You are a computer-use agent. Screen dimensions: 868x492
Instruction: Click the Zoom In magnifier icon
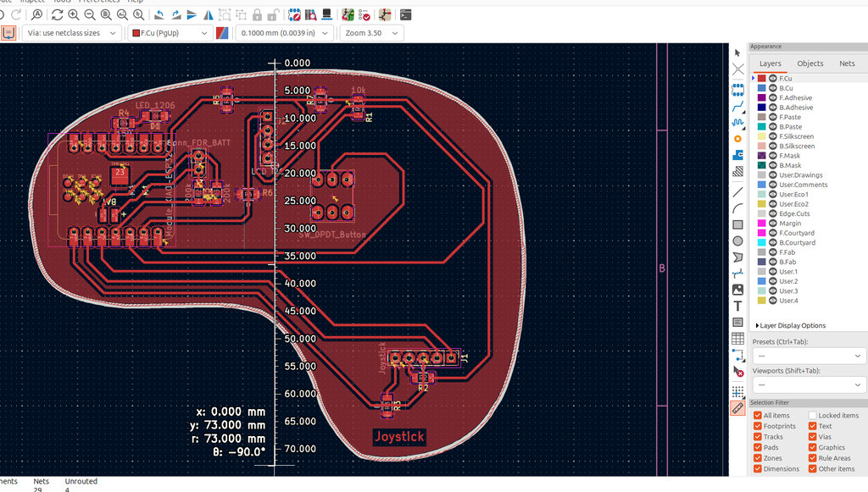coord(73,15)
